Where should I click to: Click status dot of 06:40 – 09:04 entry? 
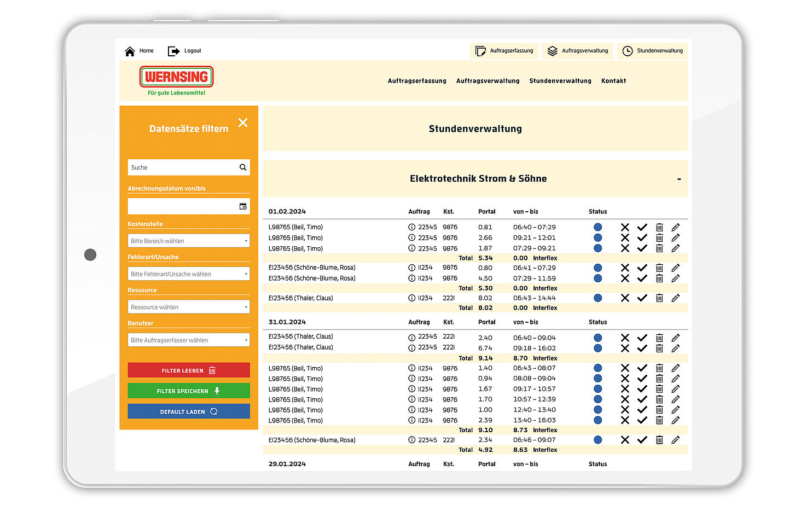(598, 338)
